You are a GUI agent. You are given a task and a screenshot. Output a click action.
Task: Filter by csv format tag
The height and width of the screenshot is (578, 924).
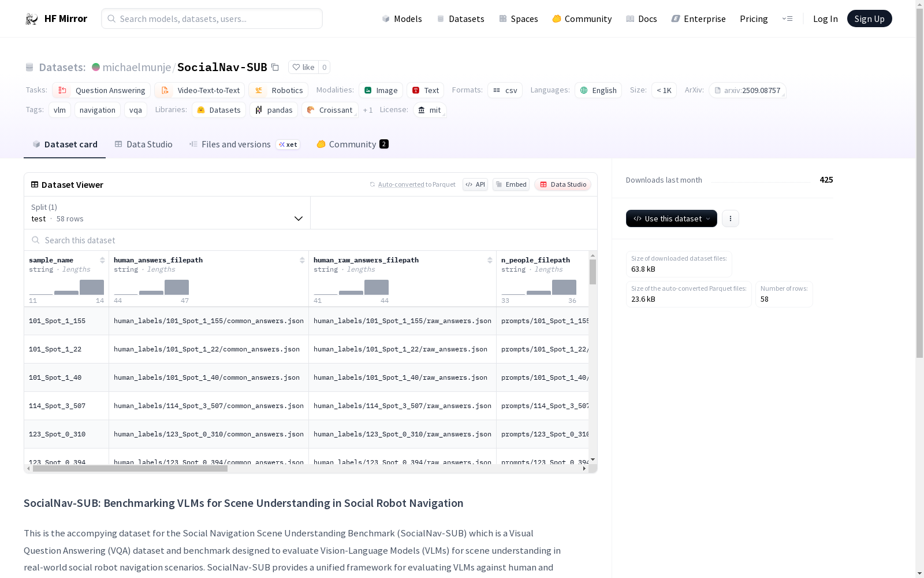(x=505, y=90)
